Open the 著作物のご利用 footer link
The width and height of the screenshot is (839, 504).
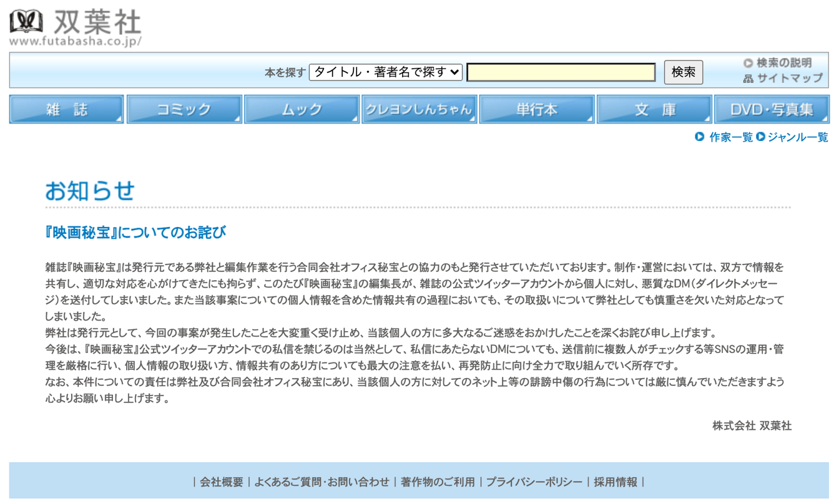click(438, 482)
